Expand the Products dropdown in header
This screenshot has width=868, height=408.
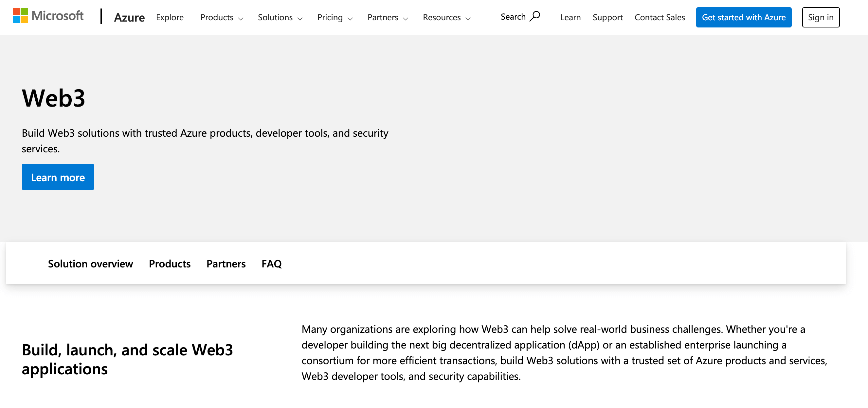(221, 17)
